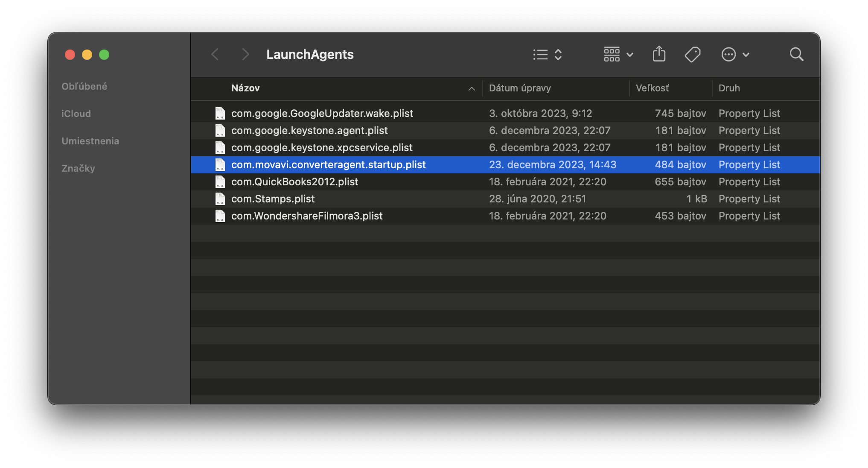The width and height of the screenshot is (868, 468).
Task: Sort files by Dátum úpravy column
Action: [520, 88]
